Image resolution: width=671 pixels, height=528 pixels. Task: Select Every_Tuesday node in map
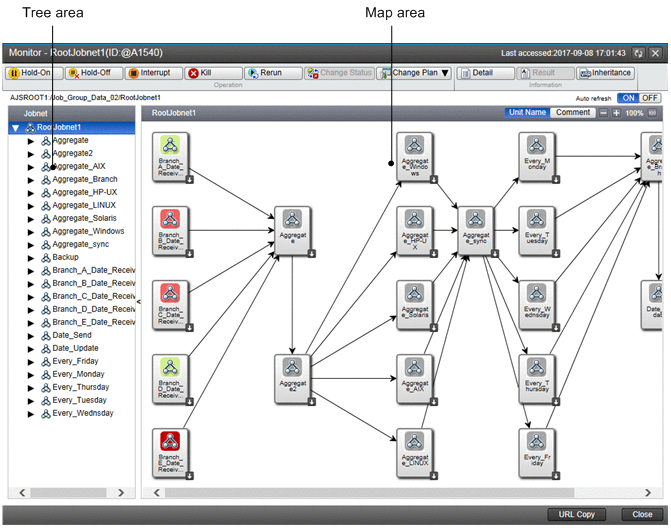[x=537, y=231]
